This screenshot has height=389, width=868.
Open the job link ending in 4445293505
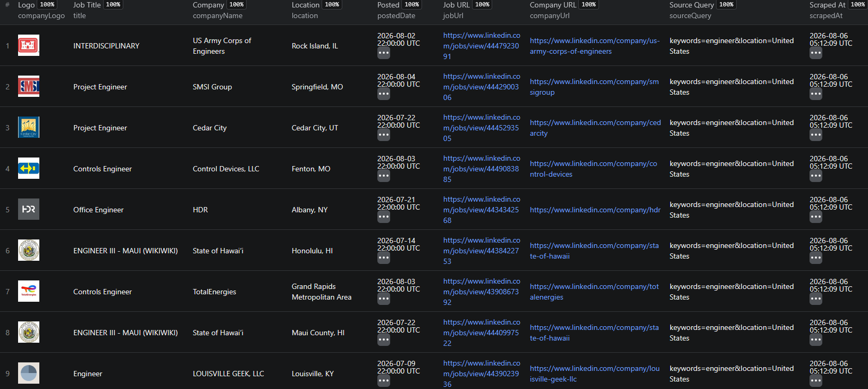(482, 128)
